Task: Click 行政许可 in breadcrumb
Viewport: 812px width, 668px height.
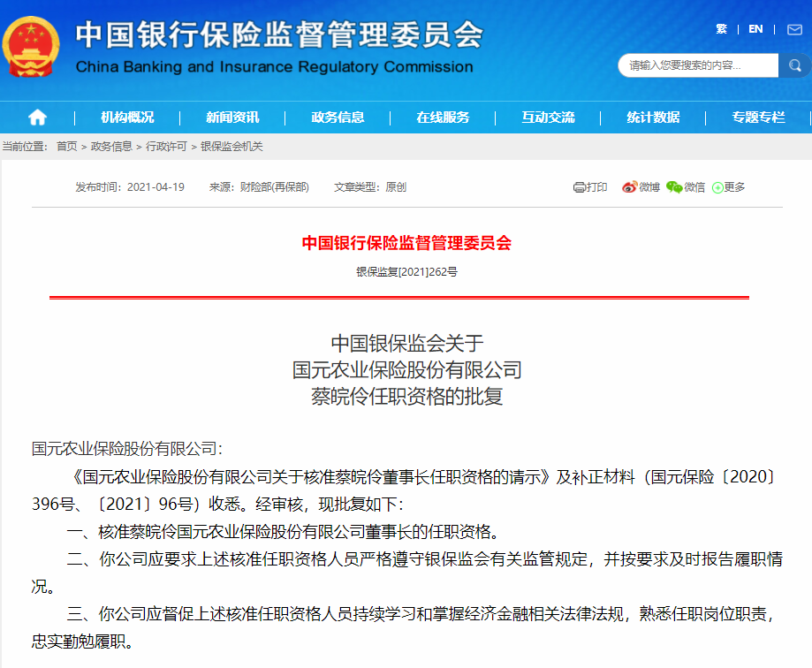Action: (x=166, y=147)
